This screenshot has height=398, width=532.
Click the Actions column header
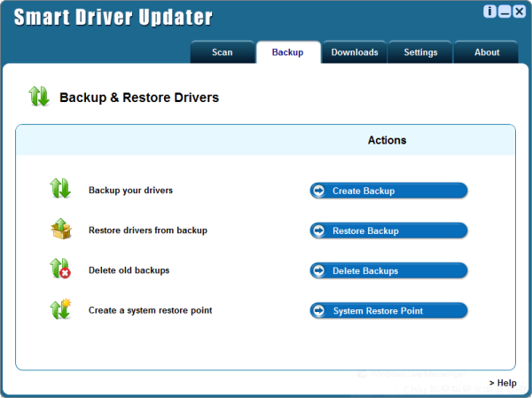(387, 140)
